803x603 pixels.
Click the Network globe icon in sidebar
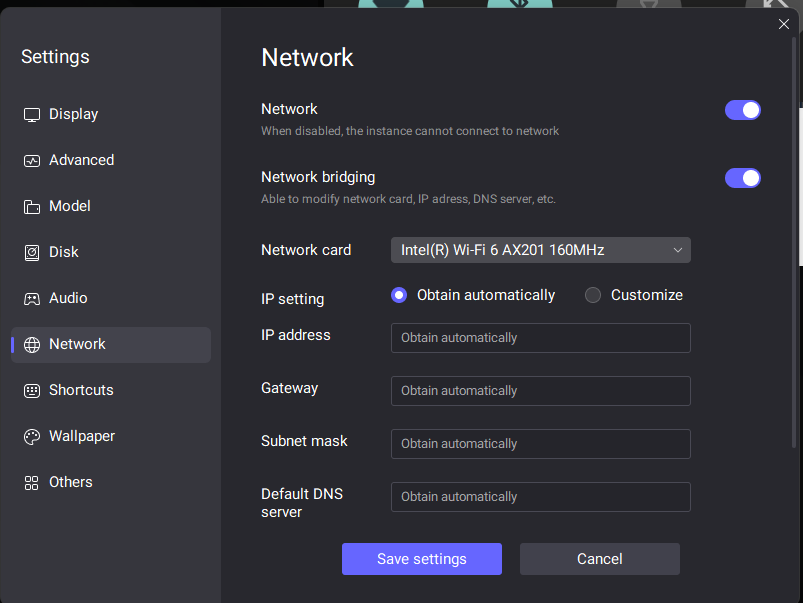coord(32,345)
